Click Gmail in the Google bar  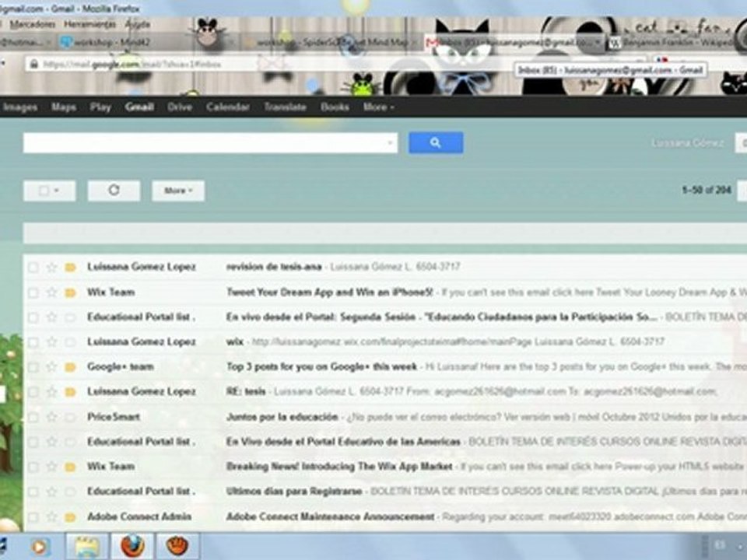tap(139, 107)
